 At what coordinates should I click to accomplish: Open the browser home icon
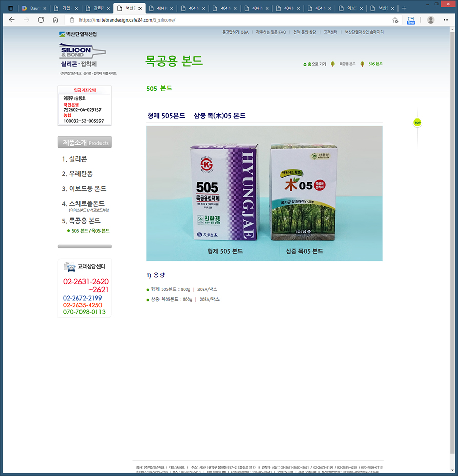pyautogui.click(x=55, y=20)
